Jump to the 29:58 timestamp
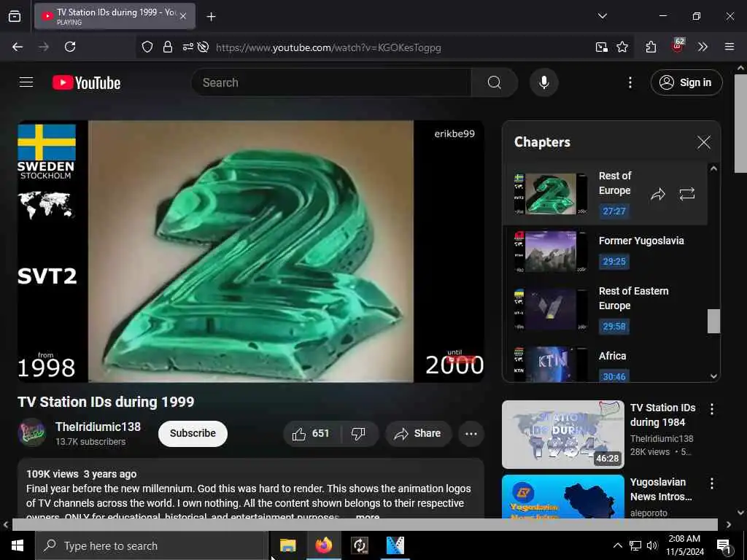 614,326
